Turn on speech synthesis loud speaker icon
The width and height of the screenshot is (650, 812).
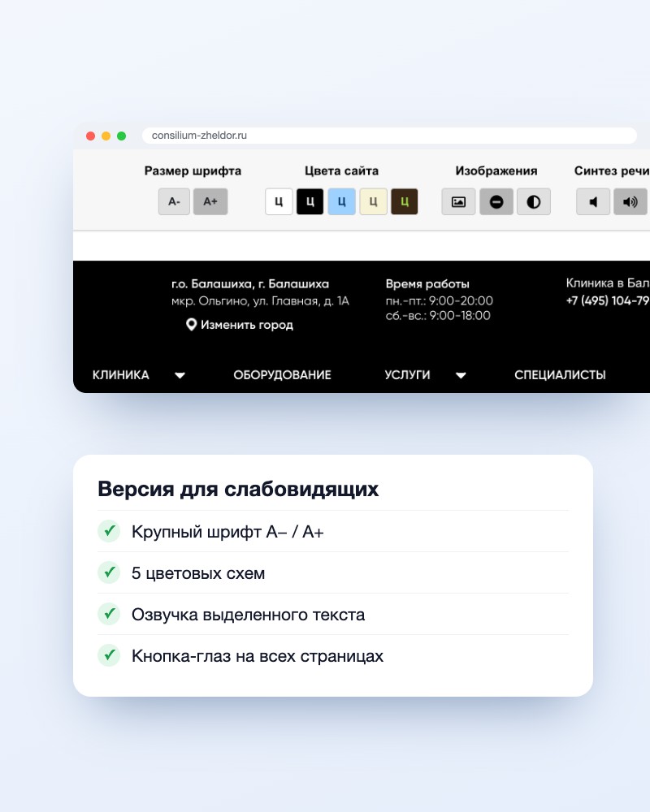pos(630,201)
